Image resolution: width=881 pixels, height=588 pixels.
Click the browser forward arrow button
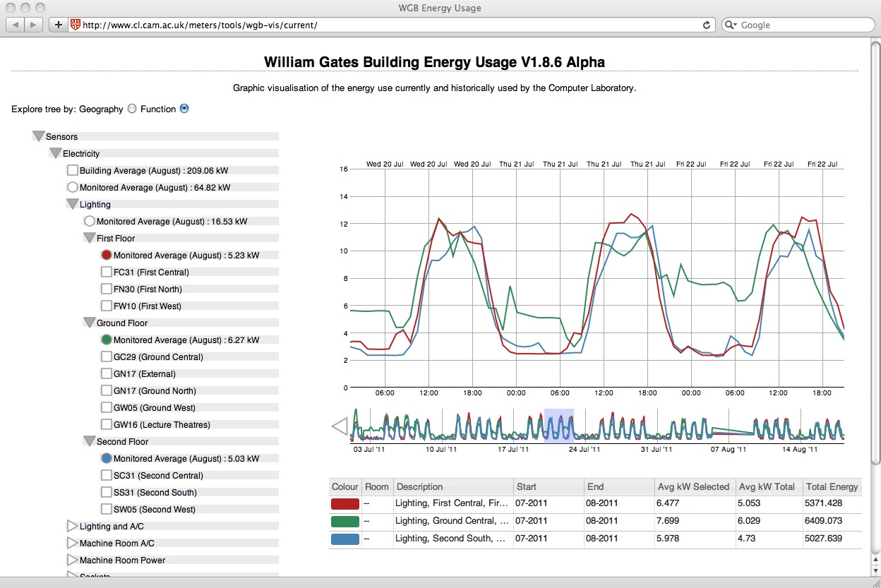coord(34,25)
